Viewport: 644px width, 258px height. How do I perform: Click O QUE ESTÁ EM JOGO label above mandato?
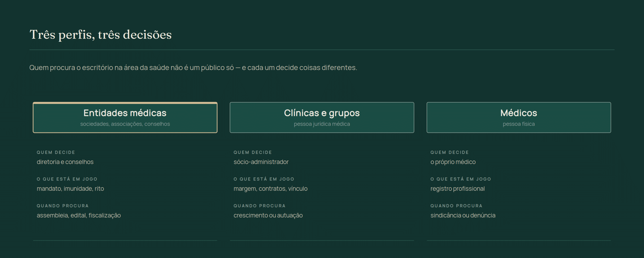[67, 179]
